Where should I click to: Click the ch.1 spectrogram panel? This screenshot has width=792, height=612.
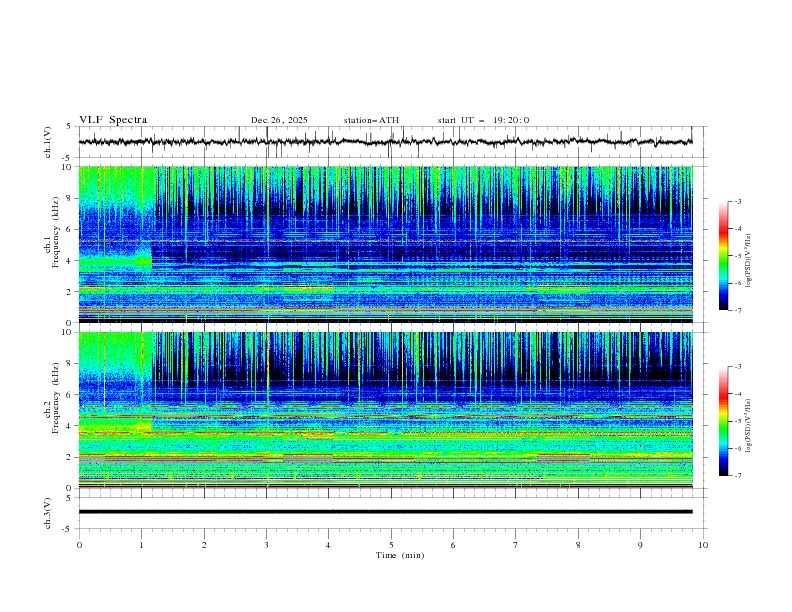point(385,244)
